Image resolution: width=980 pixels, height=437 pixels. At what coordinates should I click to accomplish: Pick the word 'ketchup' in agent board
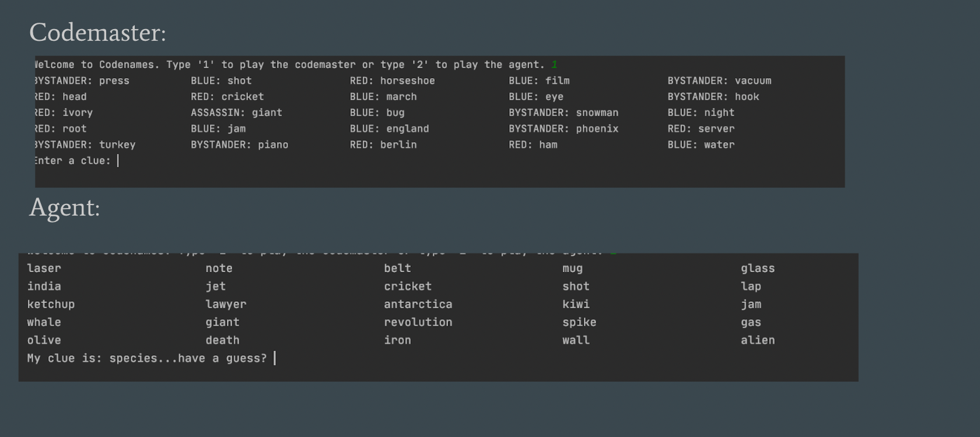[51, 304]
